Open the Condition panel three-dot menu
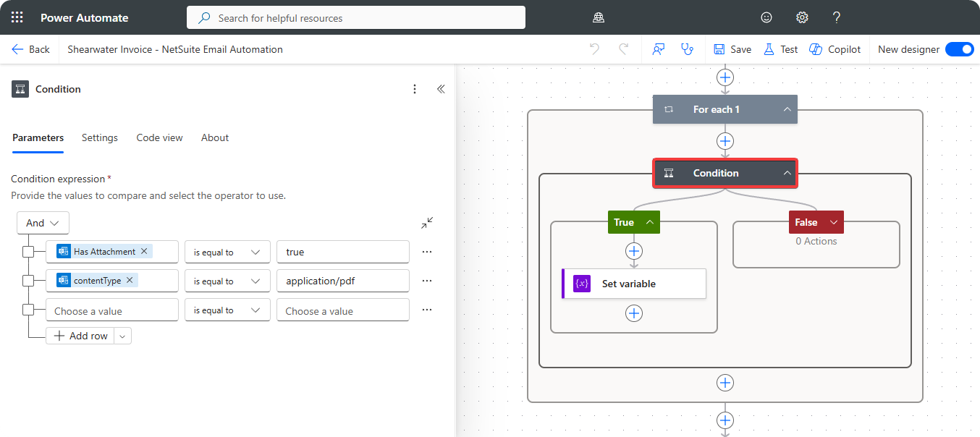This screenshot has width=980, height=437. [x=415, y=89]
